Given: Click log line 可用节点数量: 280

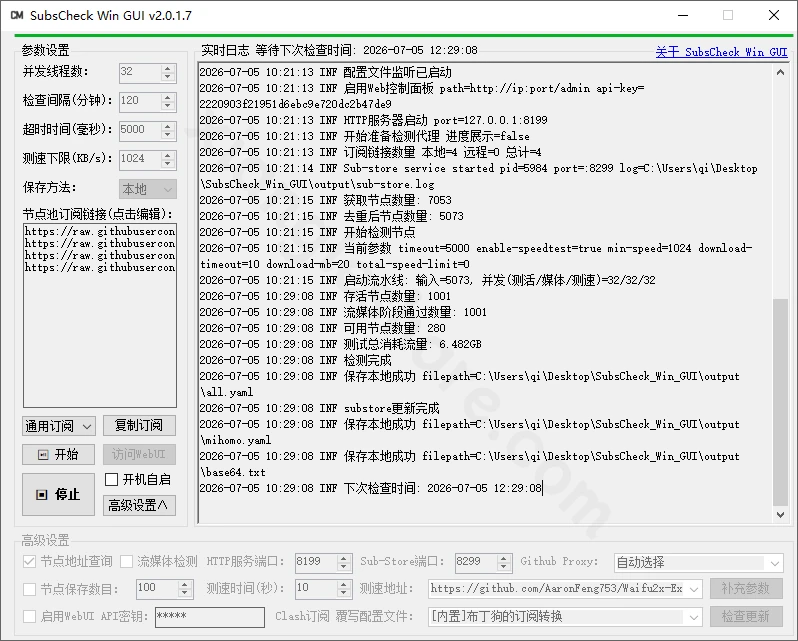Looking at the screenshot, I should coord(322,328).
